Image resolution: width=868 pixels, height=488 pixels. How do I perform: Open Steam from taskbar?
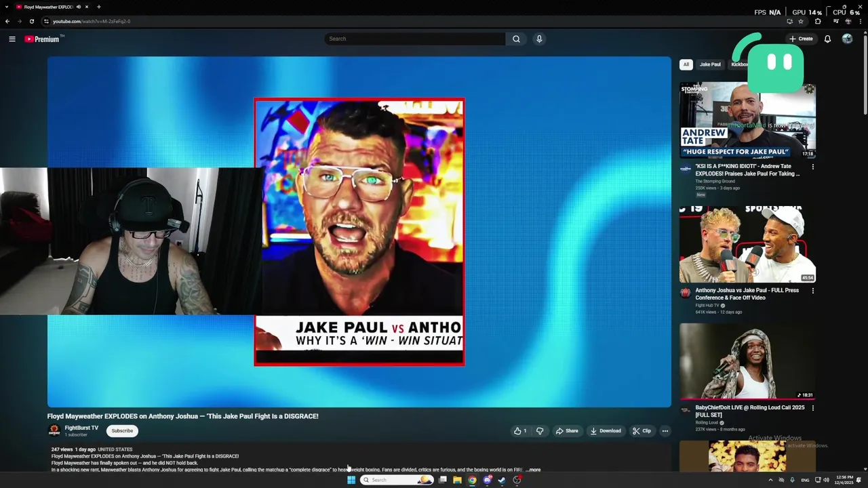click(x=502, y=480)
